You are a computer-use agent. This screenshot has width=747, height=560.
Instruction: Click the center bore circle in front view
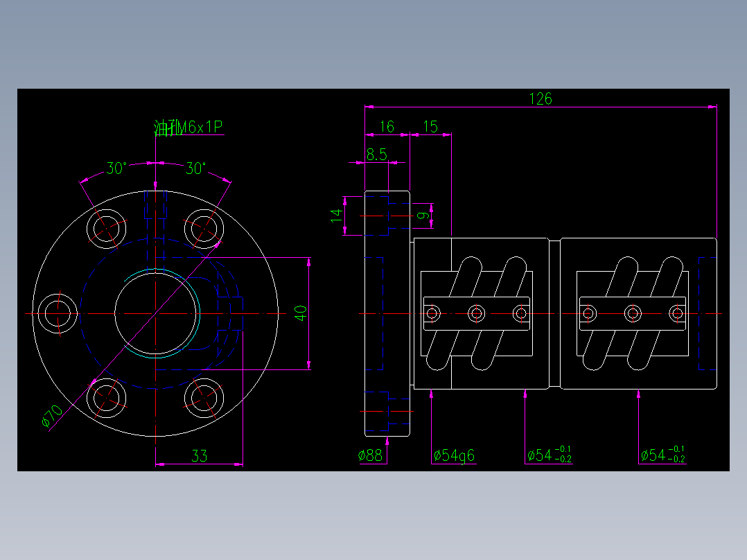coord(155,313)
